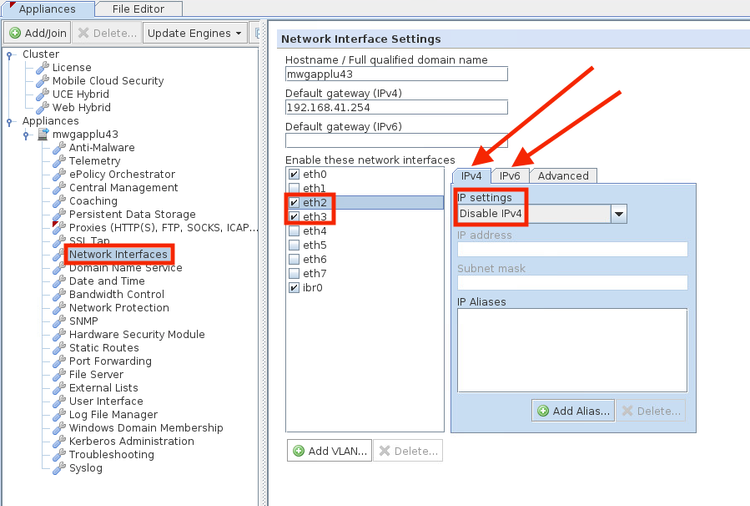
Task: Click the Default gateway (IPv6) field
Action: pos(396,141)
